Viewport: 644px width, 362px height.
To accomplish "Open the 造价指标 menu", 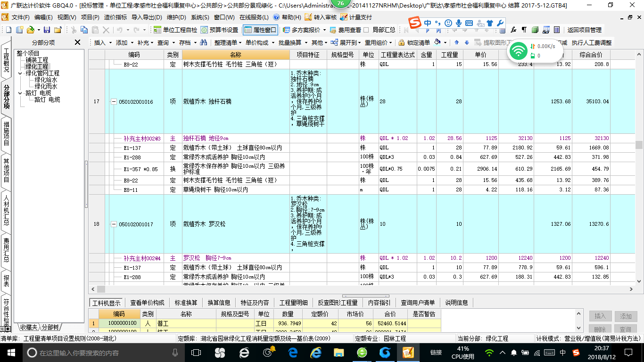I will click(x=116, y=17).
